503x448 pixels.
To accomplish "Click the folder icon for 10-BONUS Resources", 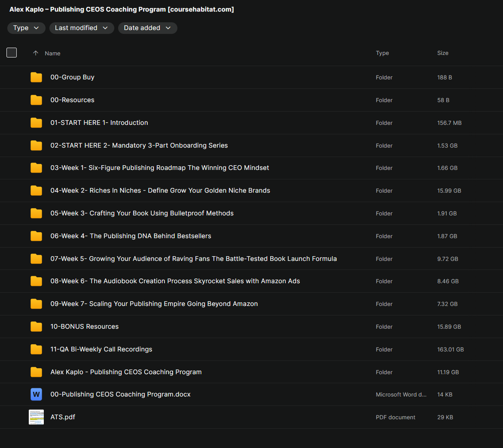I will tap(36, 327).
